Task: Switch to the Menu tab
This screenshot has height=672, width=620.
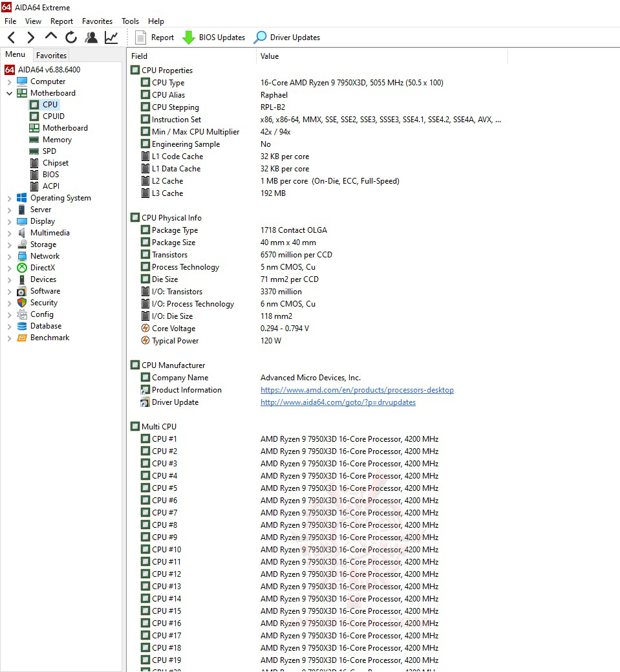Action: tap(16, 54)
